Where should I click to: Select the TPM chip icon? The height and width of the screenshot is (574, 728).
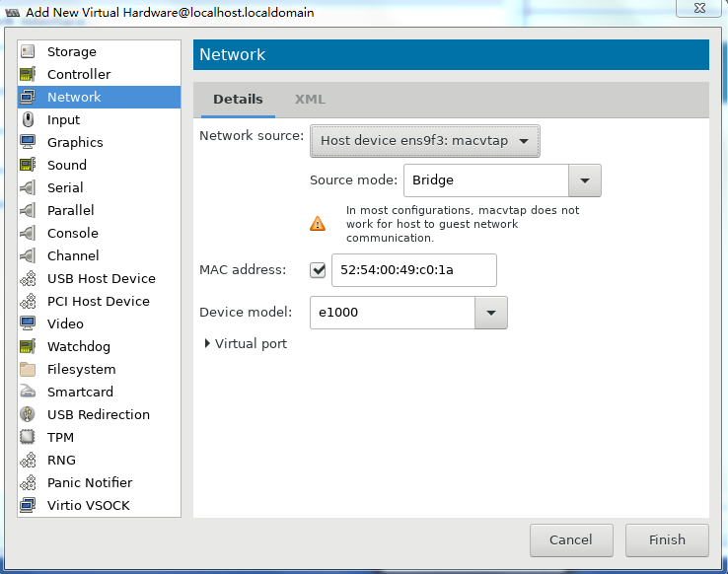click(x=28, y=437)
